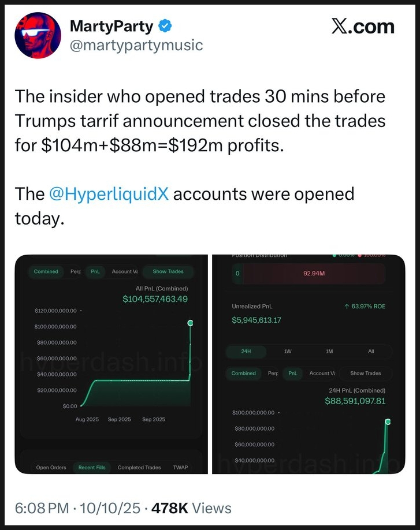
Task: Select the All time range
Action: pyautogui.click(x=371, y=351)
